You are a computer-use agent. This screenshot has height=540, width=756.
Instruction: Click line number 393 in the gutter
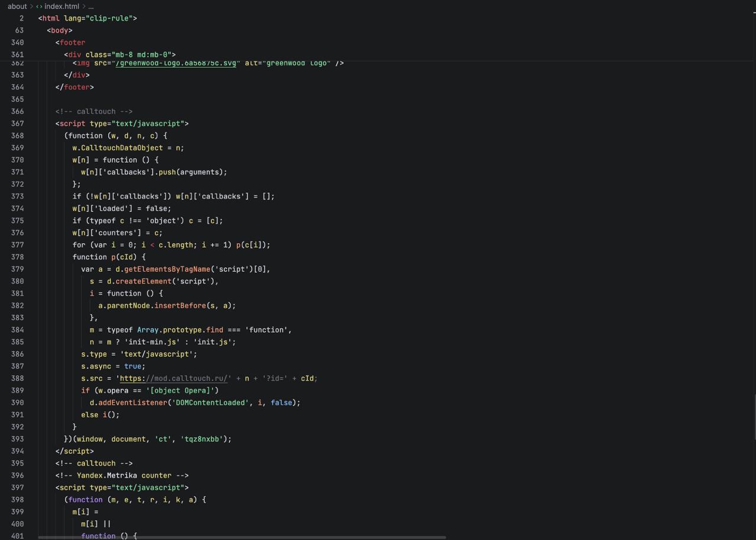click(x=17, y=439)
